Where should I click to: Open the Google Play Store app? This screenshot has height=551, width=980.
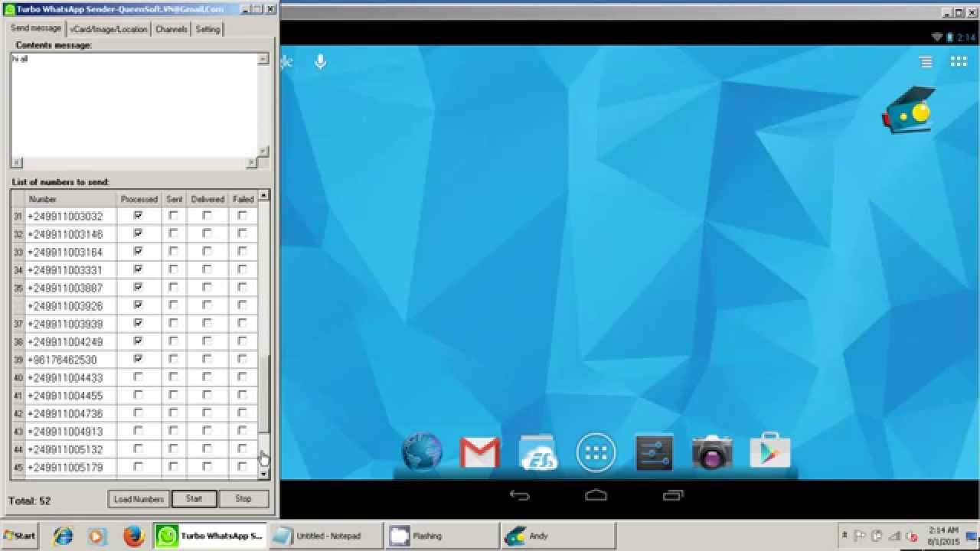click(x=770, y=451)
